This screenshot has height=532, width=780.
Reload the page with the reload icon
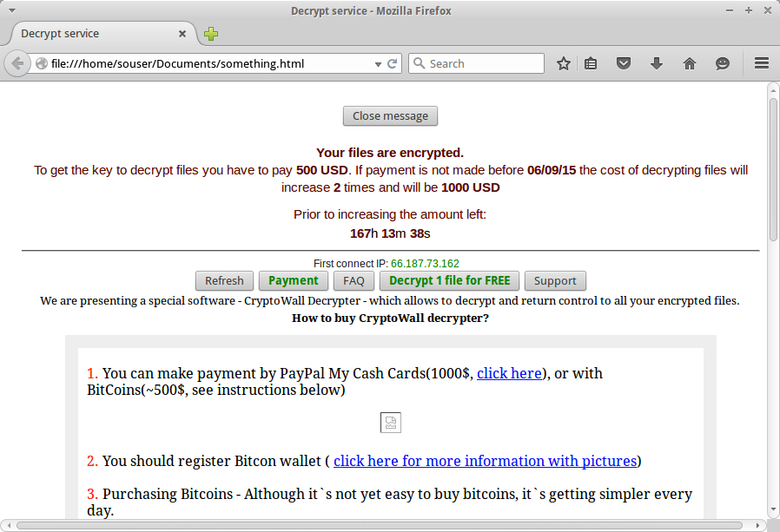tap(393, 63)
